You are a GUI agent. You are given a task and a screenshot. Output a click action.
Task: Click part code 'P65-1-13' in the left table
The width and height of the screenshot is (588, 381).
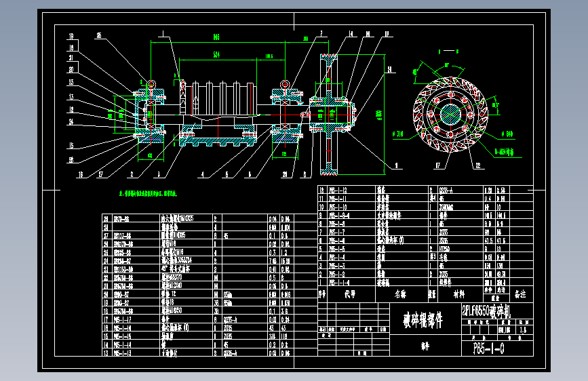click(x=122, y=353)
